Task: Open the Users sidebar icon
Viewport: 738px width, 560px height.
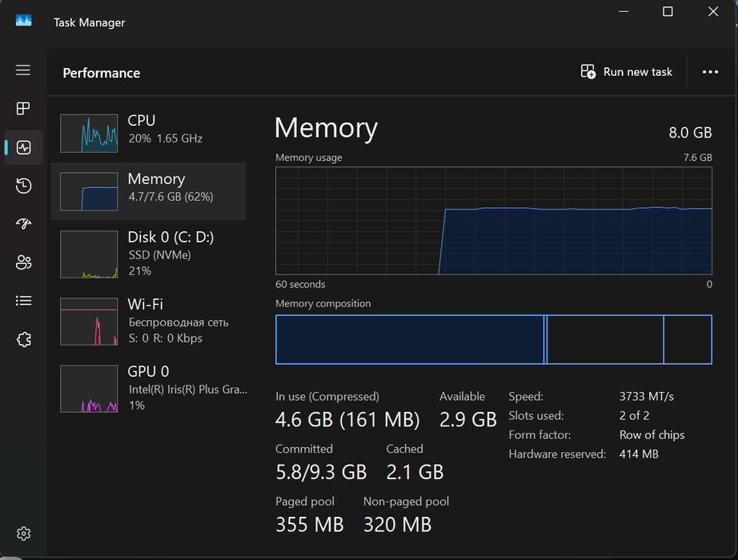Action: pos(23,262)
